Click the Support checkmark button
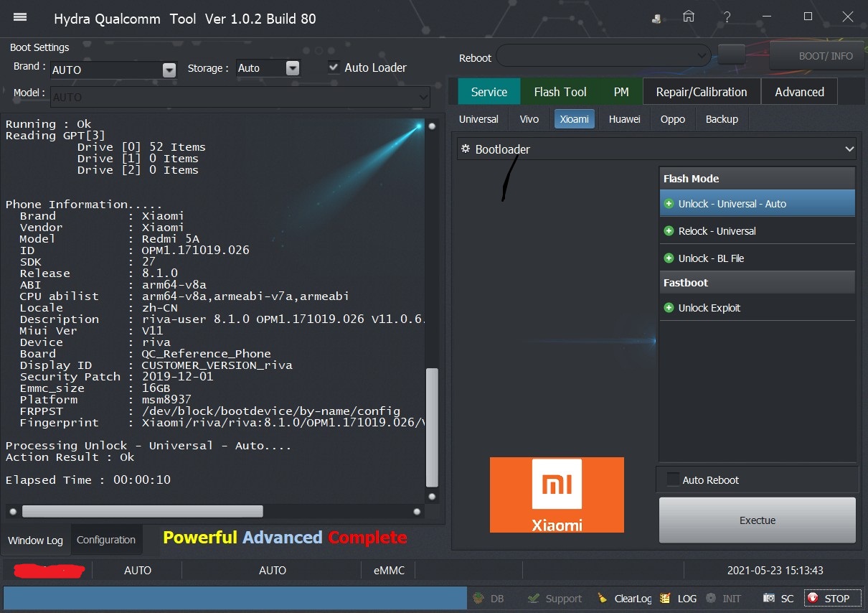 coord(555,598)
